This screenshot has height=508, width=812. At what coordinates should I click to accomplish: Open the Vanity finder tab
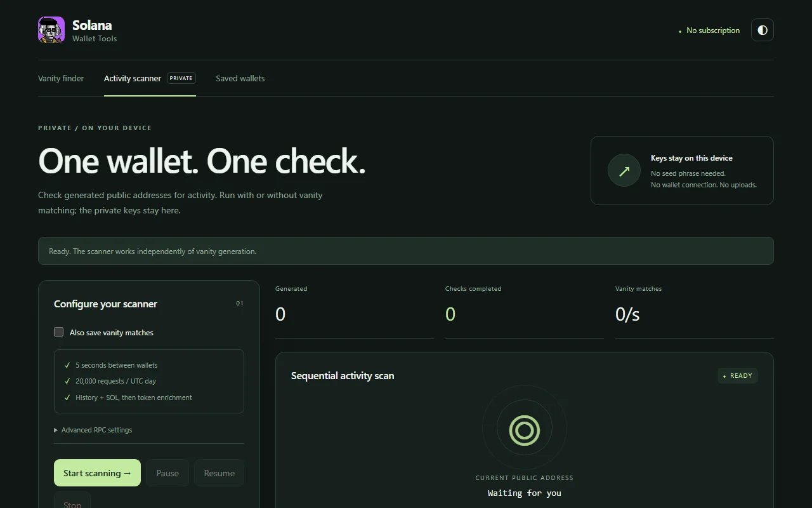pos(61,78)
